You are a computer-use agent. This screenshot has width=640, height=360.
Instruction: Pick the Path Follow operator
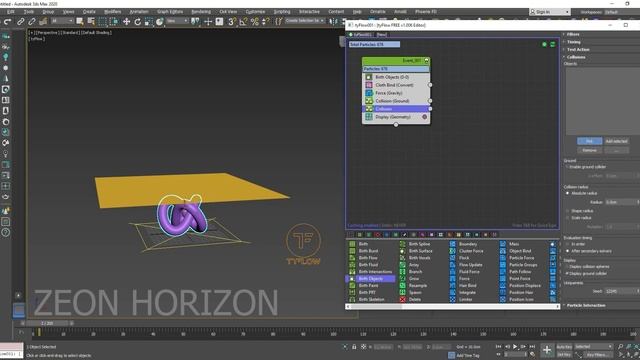(520, 271)
